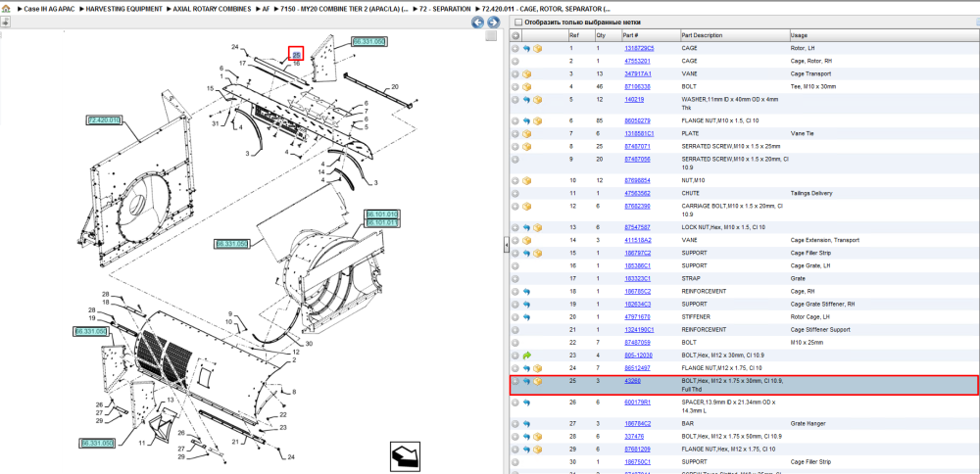980x474 pixels.
Task: Select 'Cage Grate Stiffener, RH' usage text
Action: (820, 305)
